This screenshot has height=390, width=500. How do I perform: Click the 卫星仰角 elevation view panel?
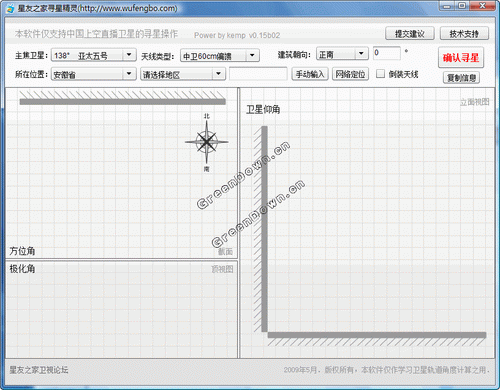pyautogui.click(x=367, y=223)
